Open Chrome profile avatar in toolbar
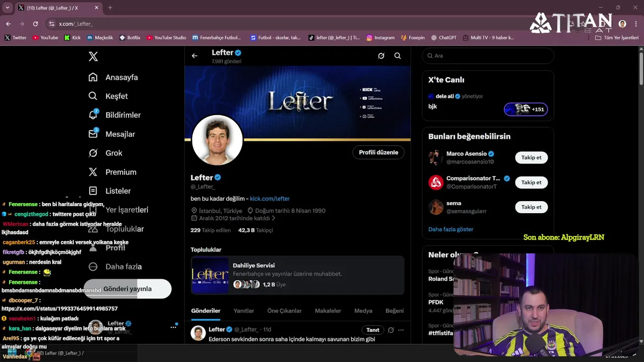The image size is (644, 362). 622,24
